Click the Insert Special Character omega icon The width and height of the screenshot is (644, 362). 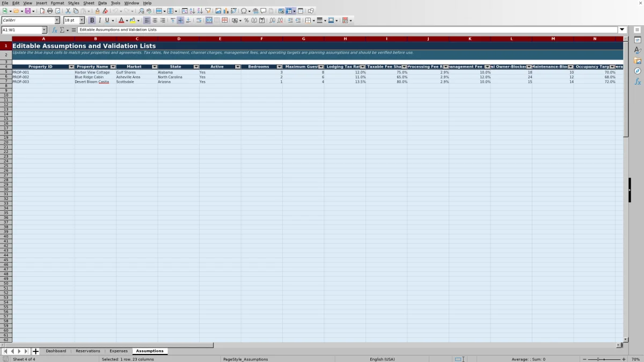244,11
